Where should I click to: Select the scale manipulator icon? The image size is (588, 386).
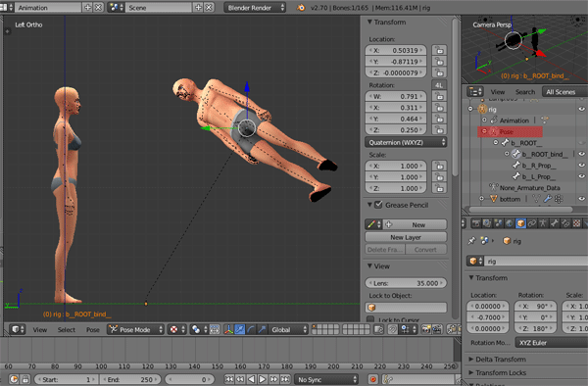coord(262,329)
